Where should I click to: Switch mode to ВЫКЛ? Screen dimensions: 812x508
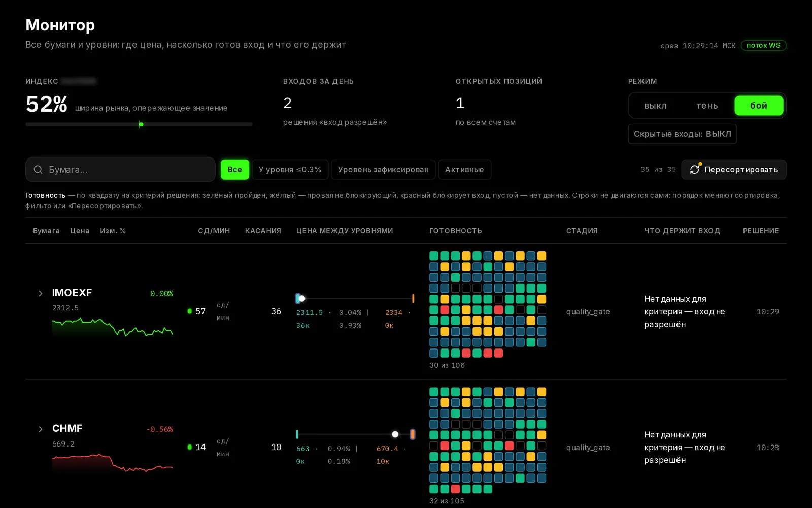pos(655,106)
